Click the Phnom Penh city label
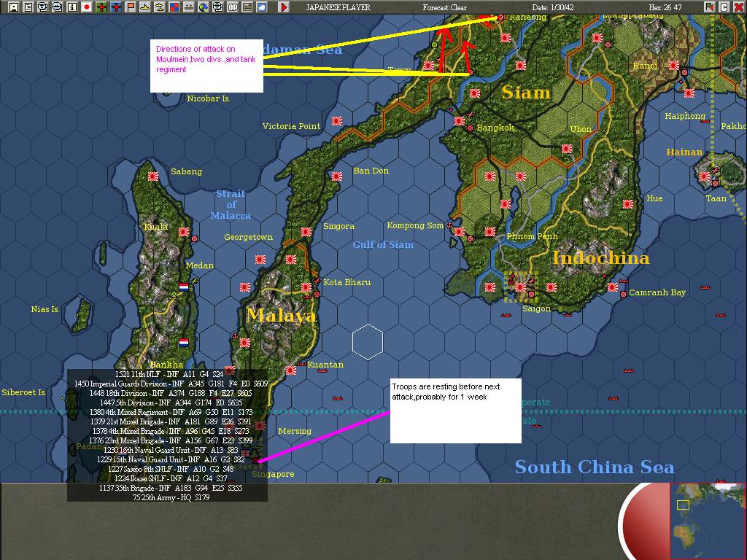This screenshot has width=747, height=560. point(532,236)
